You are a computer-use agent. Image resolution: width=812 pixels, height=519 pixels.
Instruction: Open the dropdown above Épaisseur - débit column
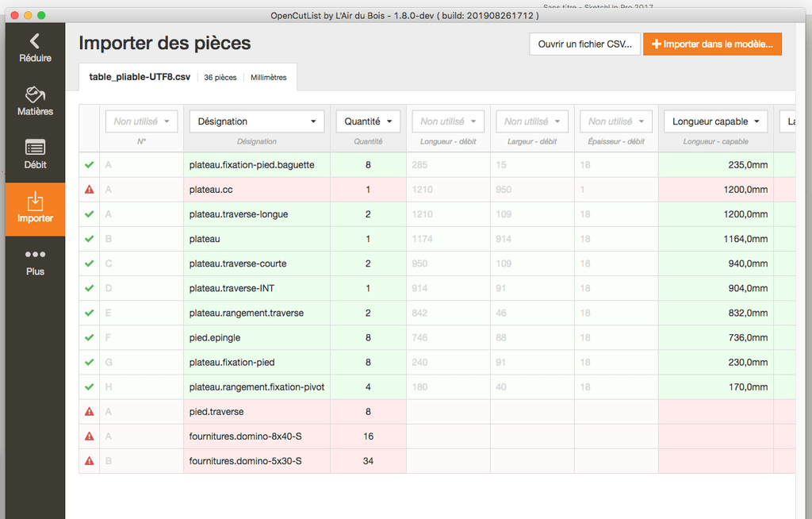615,121
